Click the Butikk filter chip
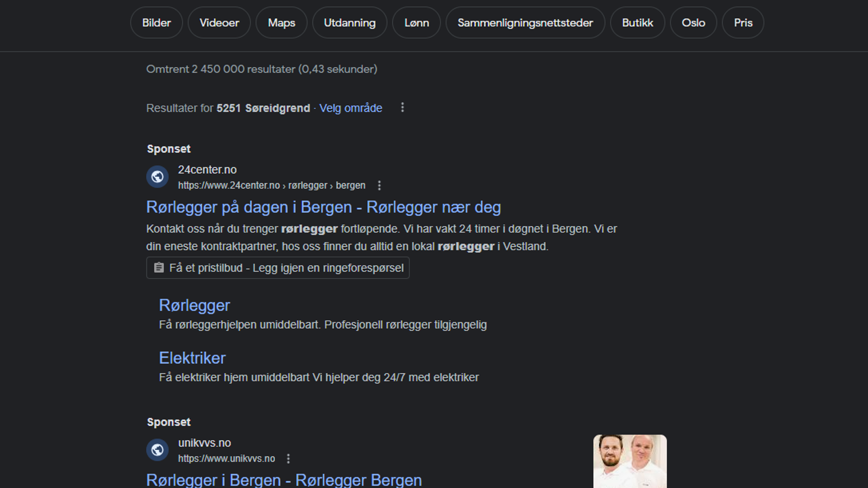 pos(637,23)
